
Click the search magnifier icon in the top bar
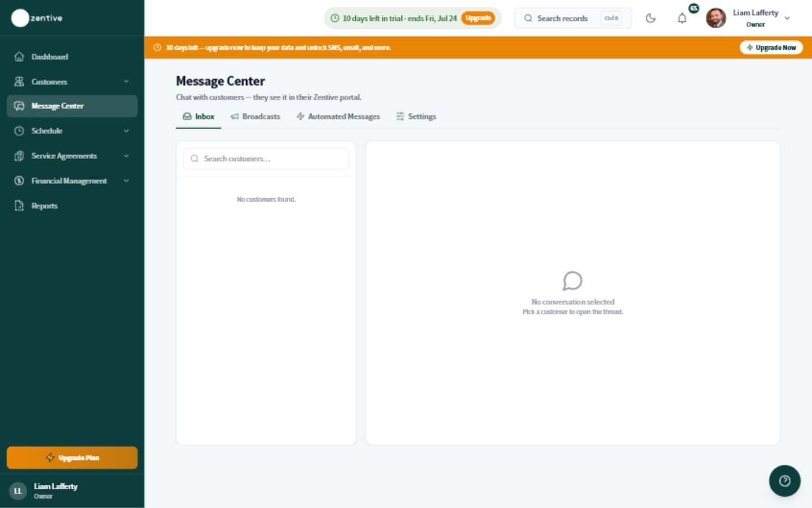coord(528,18)
